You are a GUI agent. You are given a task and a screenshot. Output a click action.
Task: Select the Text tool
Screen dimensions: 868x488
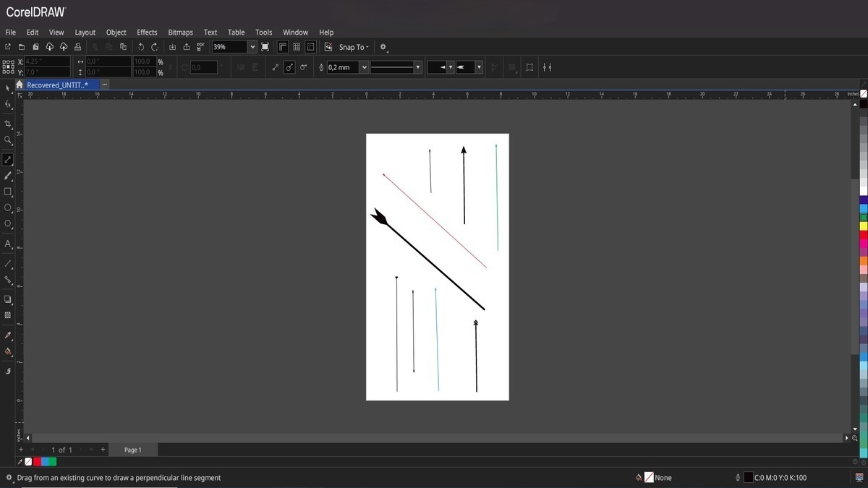coord(8,244)
